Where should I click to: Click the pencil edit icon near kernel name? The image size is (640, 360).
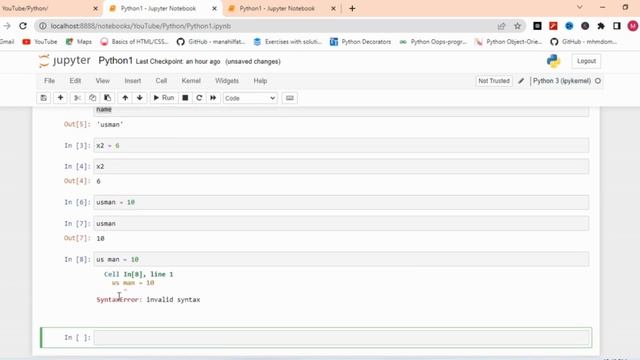click(521, 81)
